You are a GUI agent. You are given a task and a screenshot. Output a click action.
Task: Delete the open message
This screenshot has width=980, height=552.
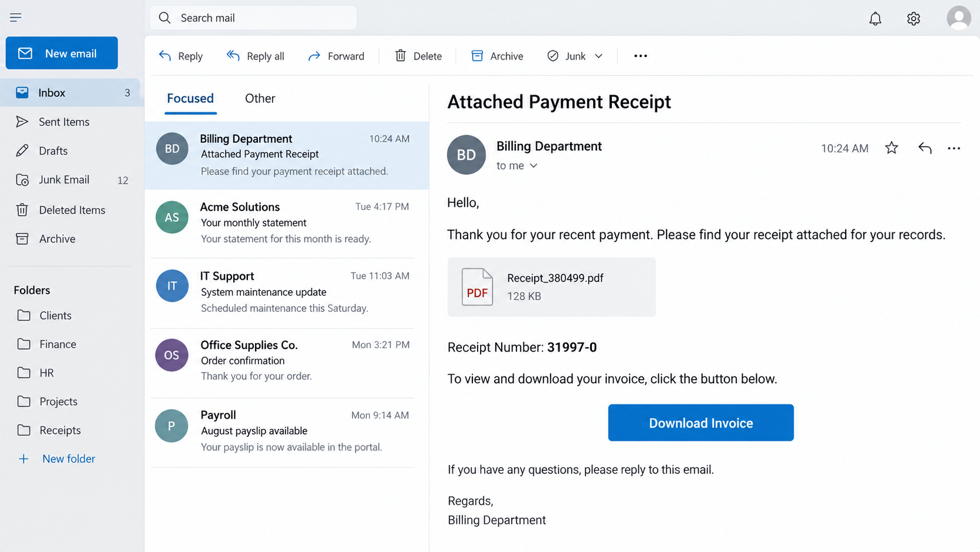pos(418,56)
